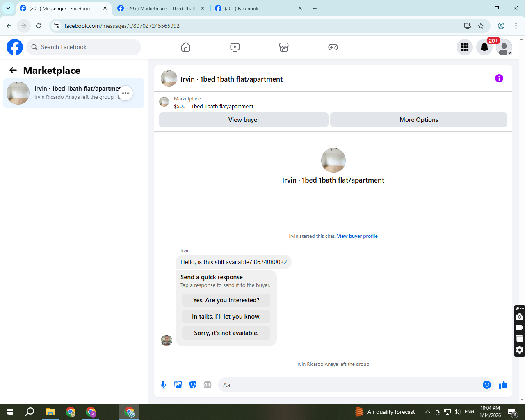The height and width of the screenshot is (420, 525).
Task: Bookmark this page with star
Action: coord(481,26)
